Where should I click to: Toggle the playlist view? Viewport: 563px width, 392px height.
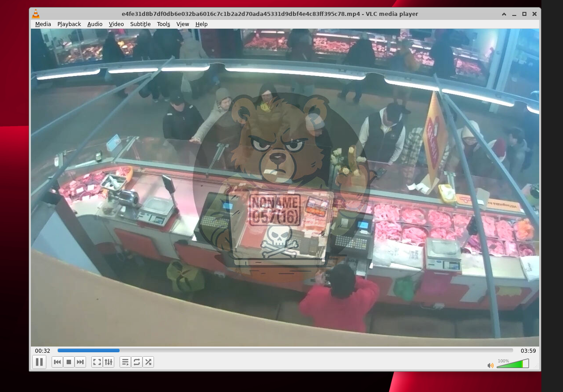click(x=125, y=362)
